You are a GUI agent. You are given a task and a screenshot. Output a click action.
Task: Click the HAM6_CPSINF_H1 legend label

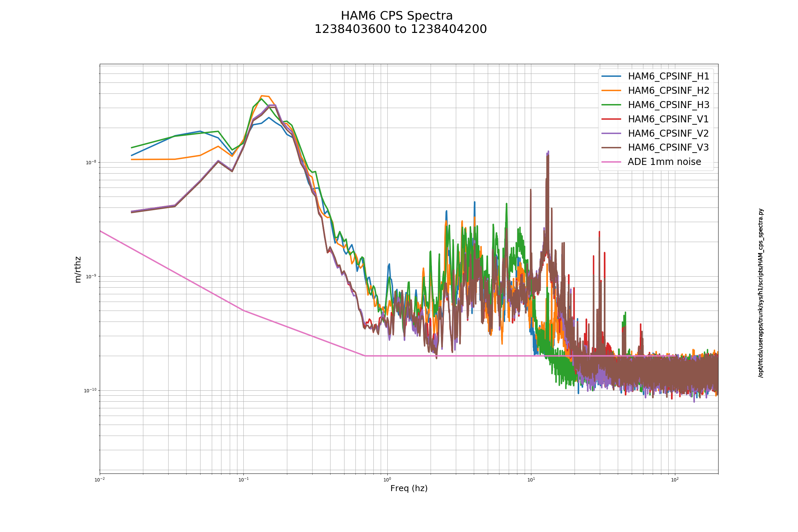(x=668, y=76)
